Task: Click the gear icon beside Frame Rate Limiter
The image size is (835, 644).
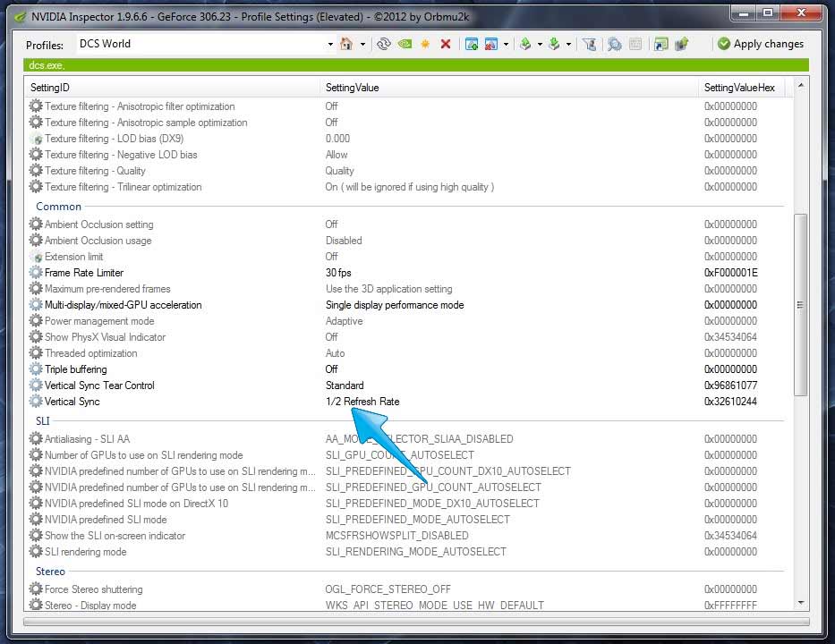Action: tap(36, 273)
